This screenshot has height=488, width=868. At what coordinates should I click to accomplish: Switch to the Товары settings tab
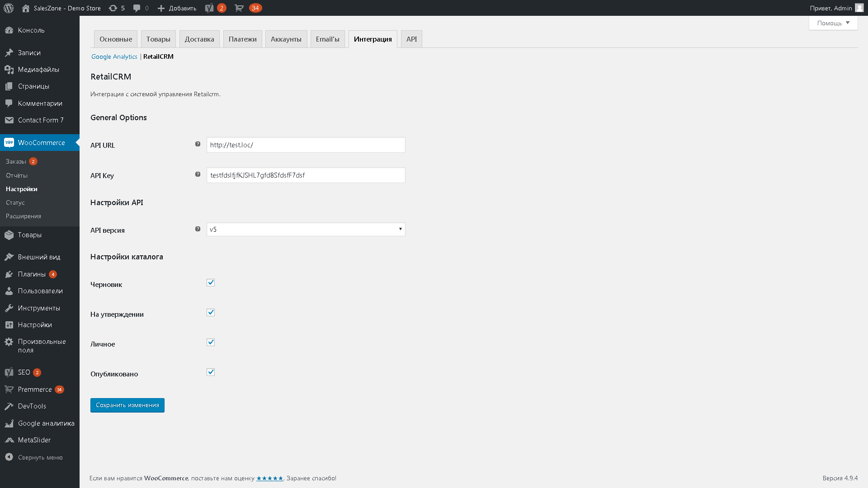point(158,39)
